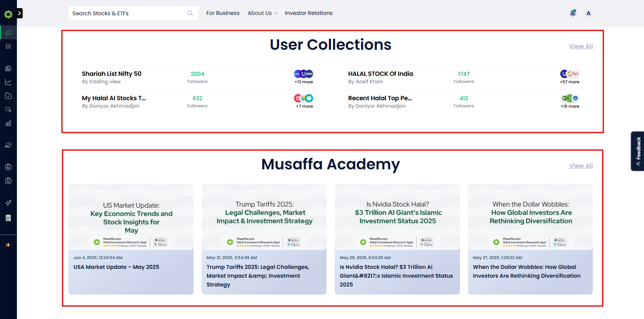Click the '+12 more' stocks label

pyautogui.click(x=304, y=82)
